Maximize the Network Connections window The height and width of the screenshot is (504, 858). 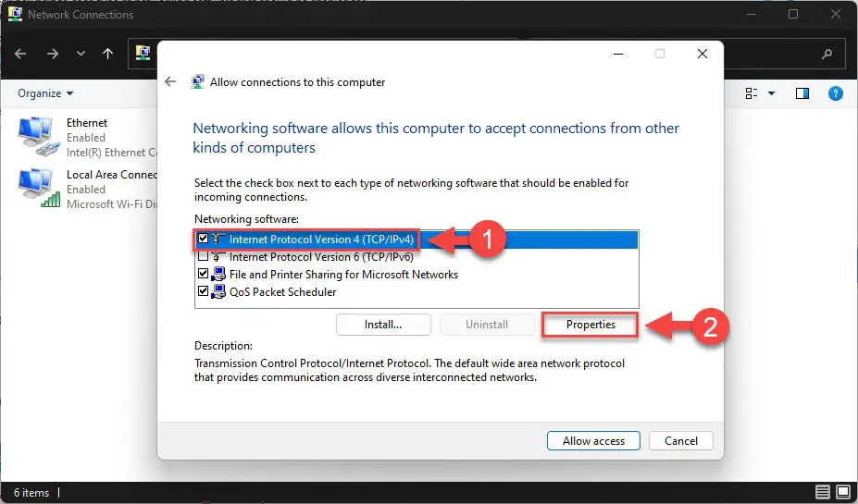[x=793, y=14]
